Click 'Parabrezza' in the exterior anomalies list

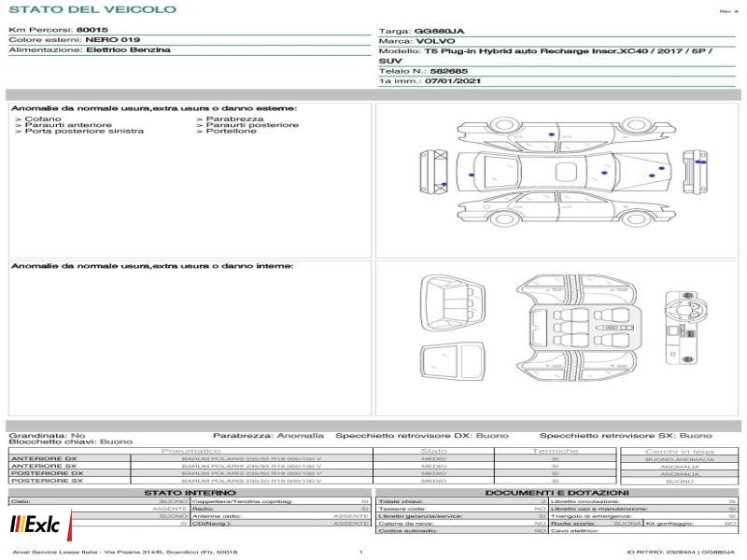tap(230, 119)
